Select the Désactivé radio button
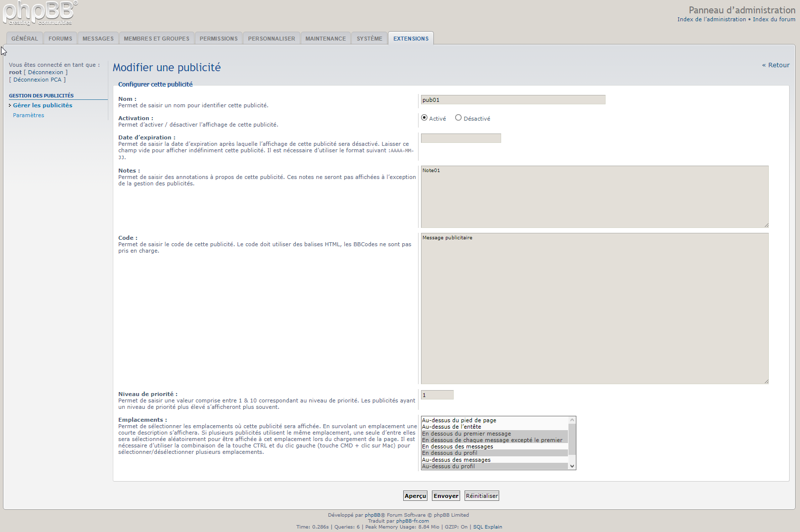This screenshot has height=532, width=800. click(458, 118)
